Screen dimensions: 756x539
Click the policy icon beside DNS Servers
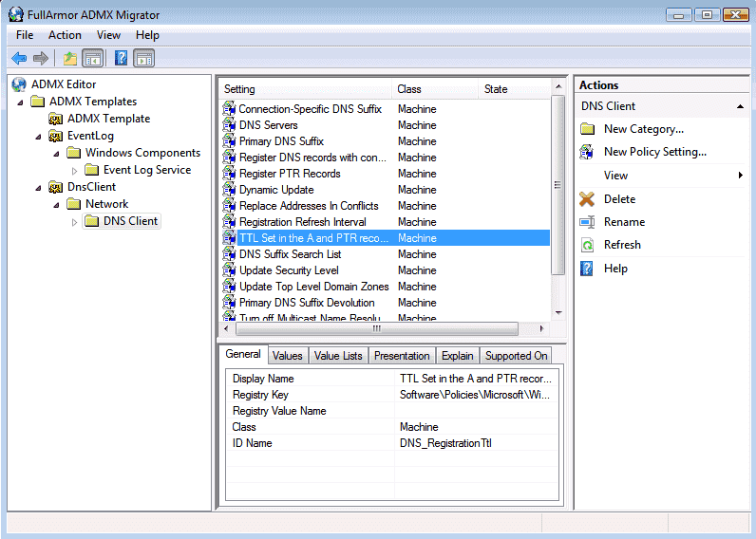230,124
